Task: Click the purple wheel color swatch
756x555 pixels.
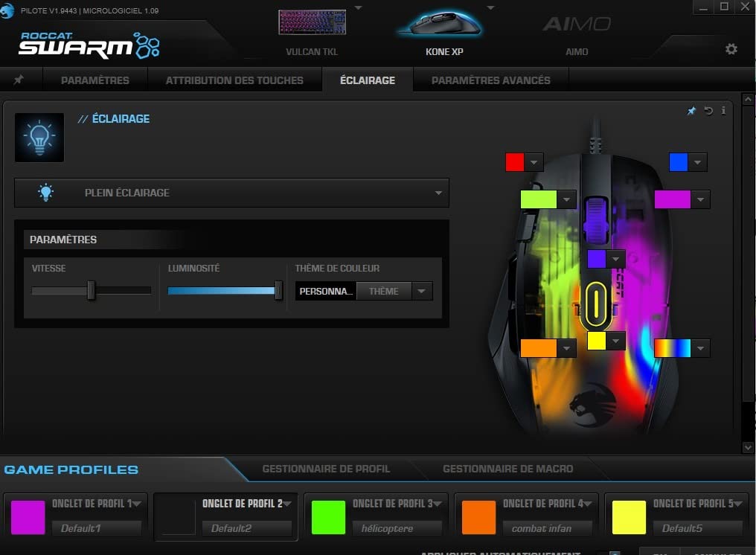Action: [x=597, y=259]
